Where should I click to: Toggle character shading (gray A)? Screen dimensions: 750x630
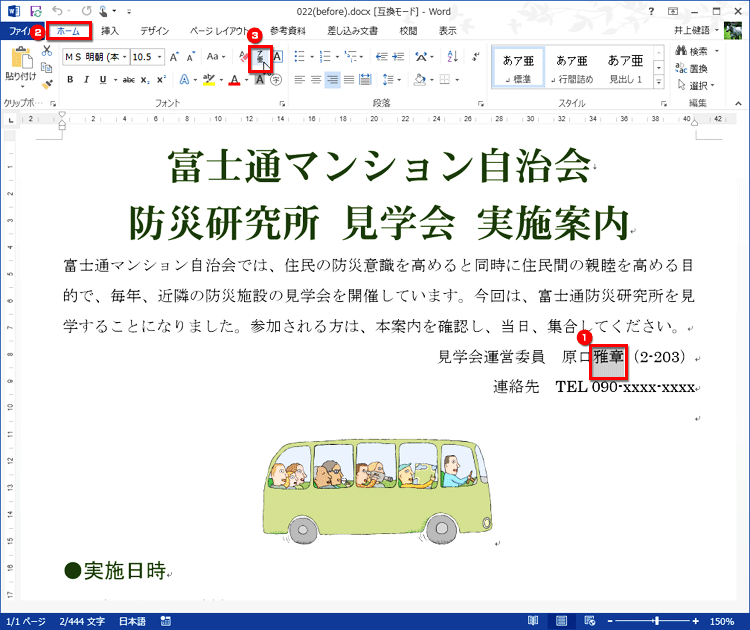[259, 80]
